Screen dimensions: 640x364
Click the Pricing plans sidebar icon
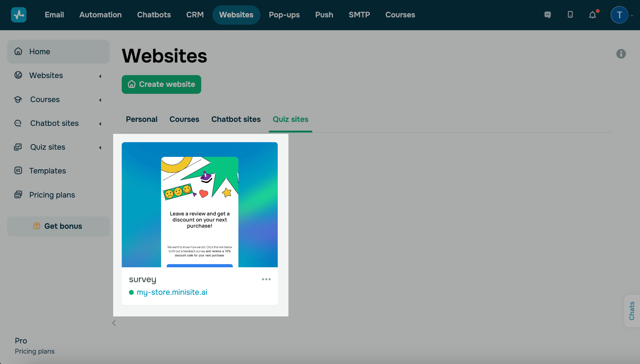coord(18,195)
